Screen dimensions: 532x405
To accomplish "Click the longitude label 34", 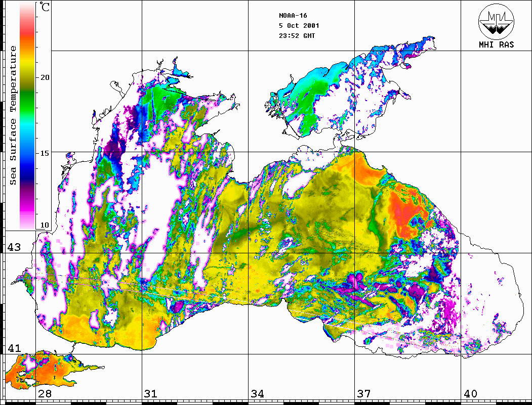I will [257, 394].
